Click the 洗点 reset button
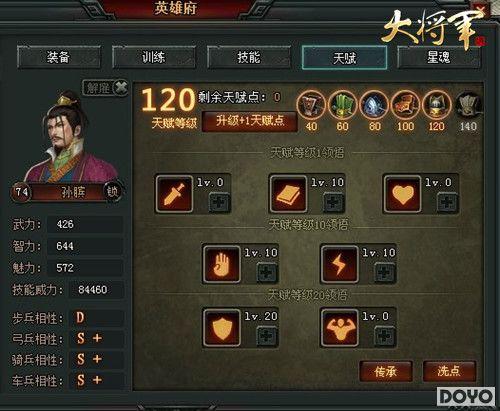This screenshot has width=500, height=411. [x=449, y=371]
